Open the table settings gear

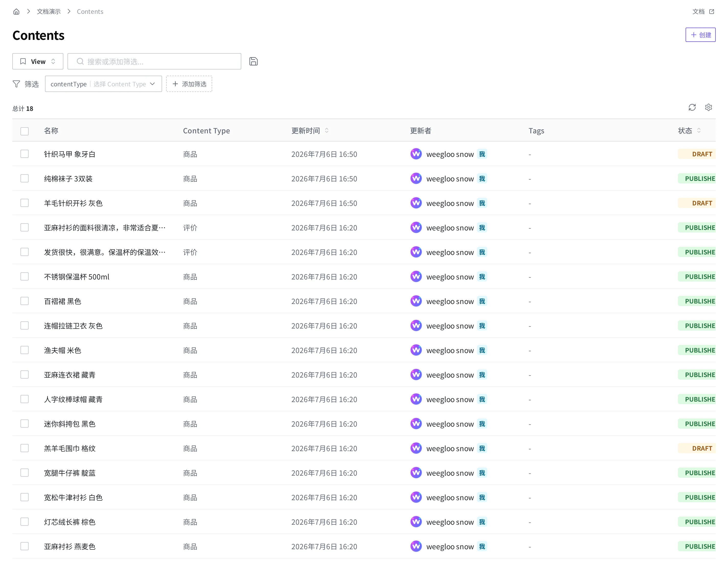tap(708, 107)
